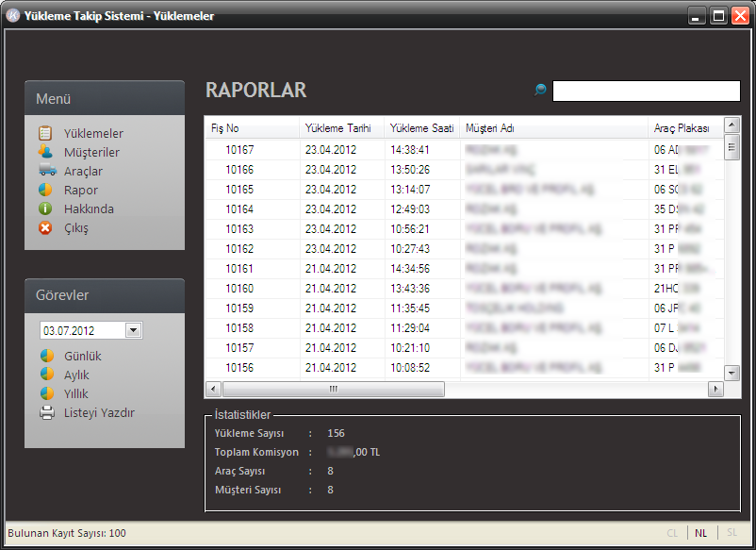Select the row with Fiş No 10167
756x550 pixels.
pyautogui.click(x=239, y=149)
